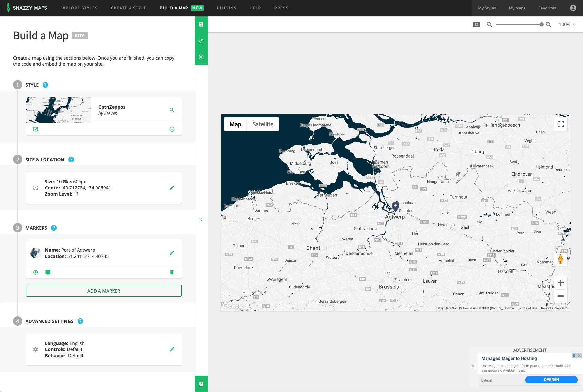583x392 pixels.
Task: Reset the preview zoom with the reset icon
Action: (476, 24)
